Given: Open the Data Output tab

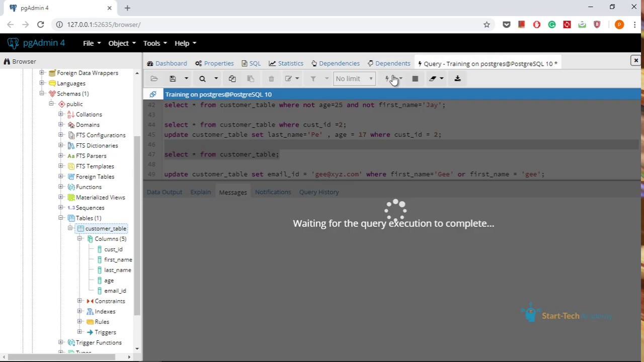Looking at the screenshot, I should pos(165,192).
